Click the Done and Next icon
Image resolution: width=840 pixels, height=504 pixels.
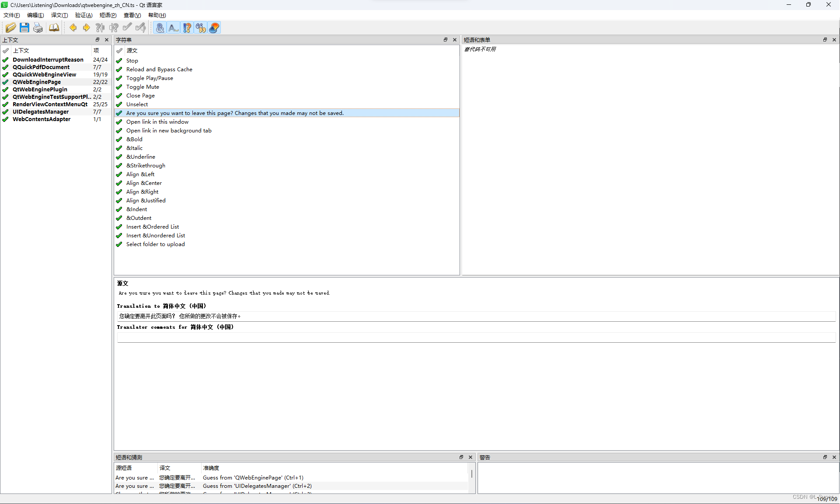coord(141,28)
